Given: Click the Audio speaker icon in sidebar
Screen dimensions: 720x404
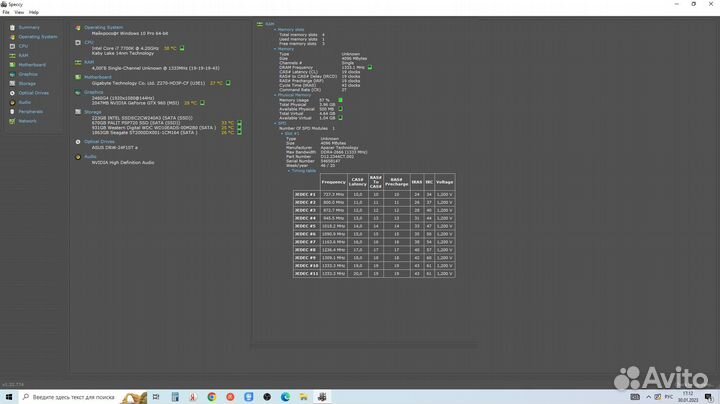Looking at the screenshot, I should (12, 102).
